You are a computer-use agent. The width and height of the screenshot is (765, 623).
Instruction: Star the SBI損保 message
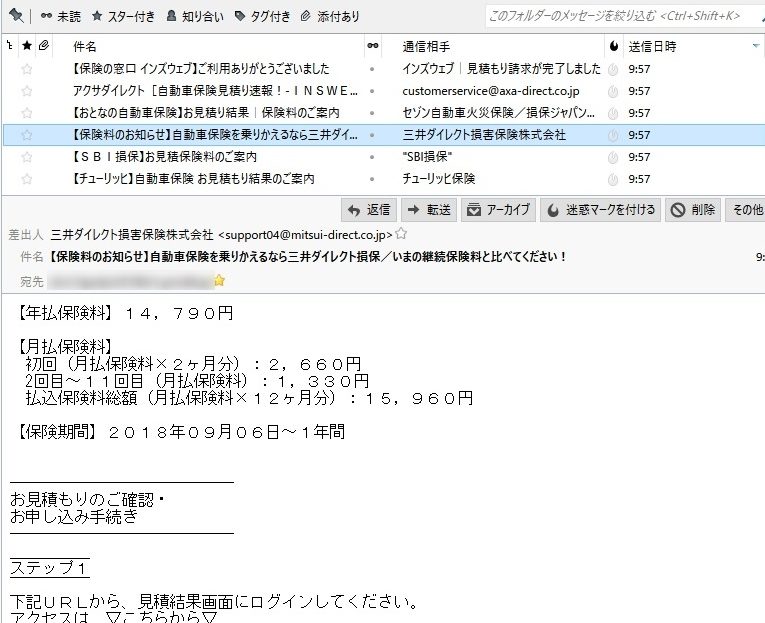point(27,157)
